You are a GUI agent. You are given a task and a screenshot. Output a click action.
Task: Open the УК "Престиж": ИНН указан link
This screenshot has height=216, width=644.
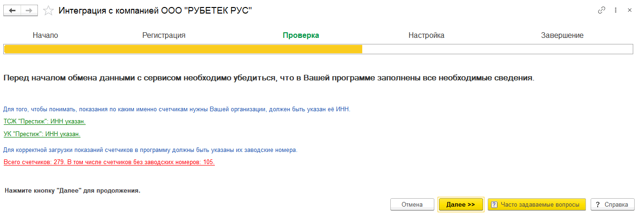[x=42, y=134]
